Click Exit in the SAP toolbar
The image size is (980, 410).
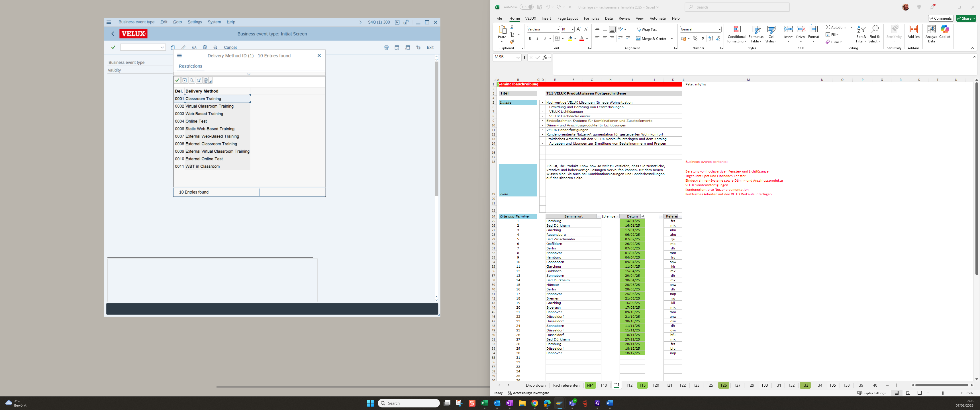pyautogui.click(x=430, y=48)
